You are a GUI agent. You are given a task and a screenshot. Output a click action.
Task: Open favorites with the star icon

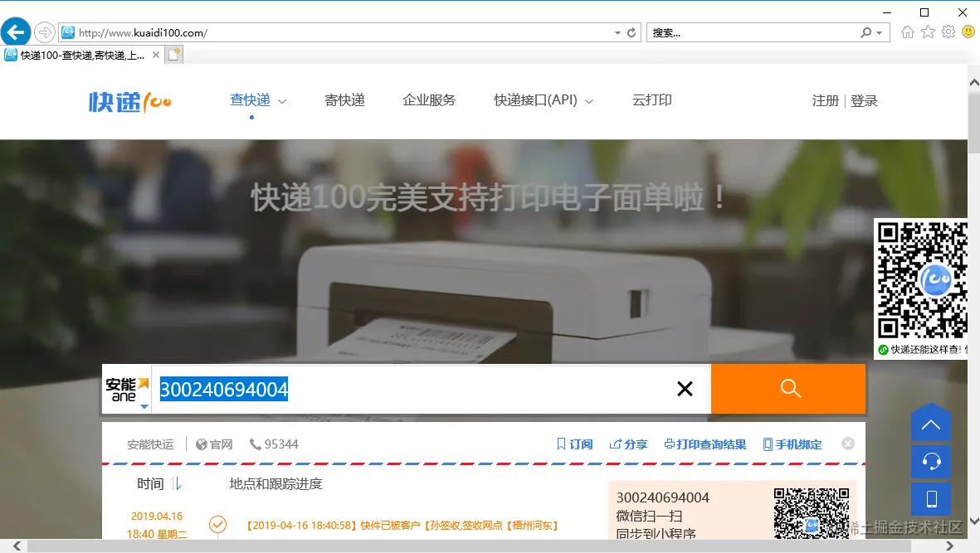coord(928,32)
